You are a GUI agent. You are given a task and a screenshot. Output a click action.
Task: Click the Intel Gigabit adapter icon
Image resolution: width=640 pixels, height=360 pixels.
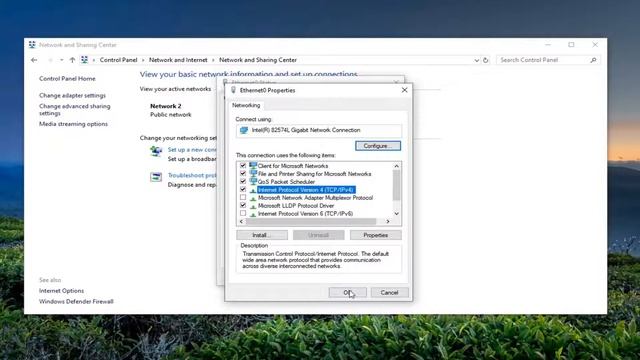click(x=244, y=130)
